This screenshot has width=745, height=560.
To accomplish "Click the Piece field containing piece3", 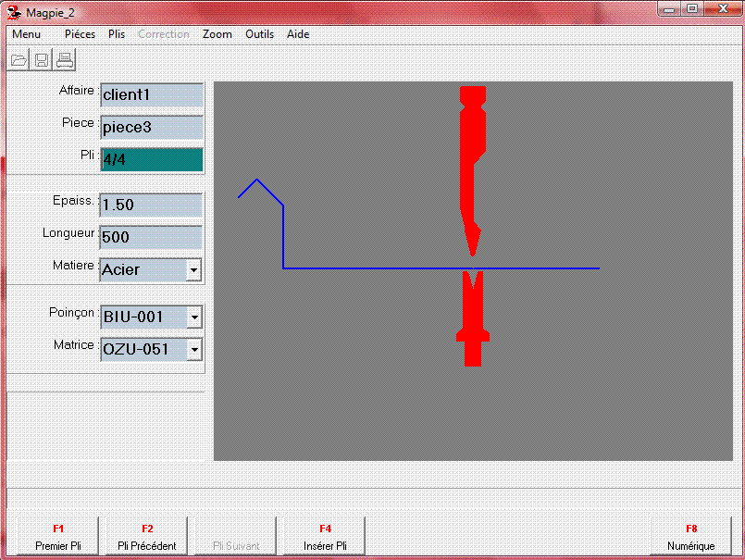I will point(152,128).
